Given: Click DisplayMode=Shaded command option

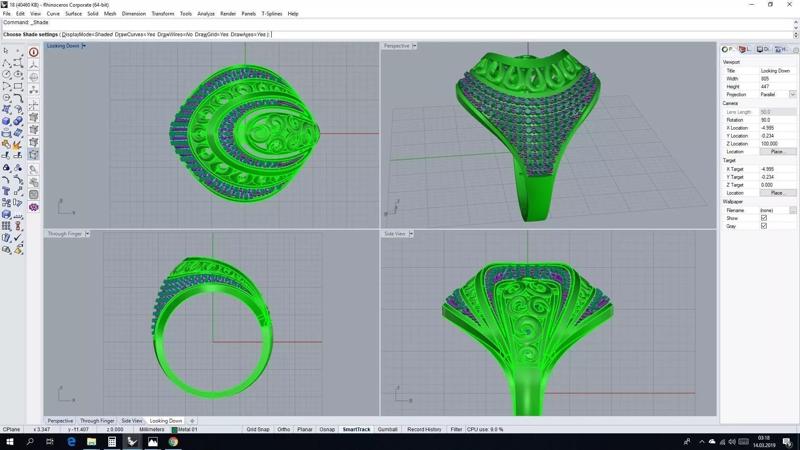Looking at the screenshot, I should pos(87,35).
